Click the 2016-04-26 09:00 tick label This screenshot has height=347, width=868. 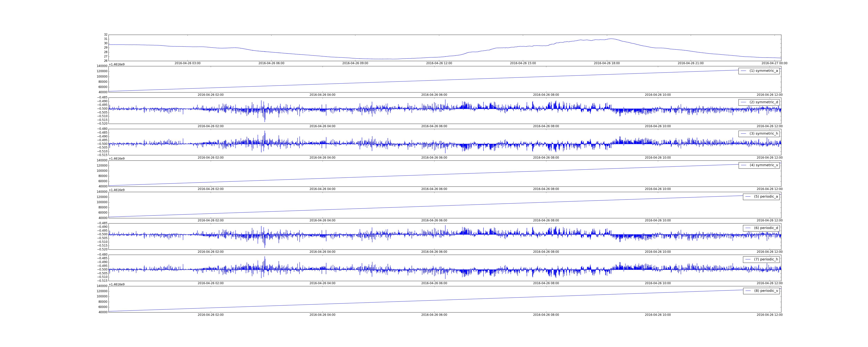(355, 63)
